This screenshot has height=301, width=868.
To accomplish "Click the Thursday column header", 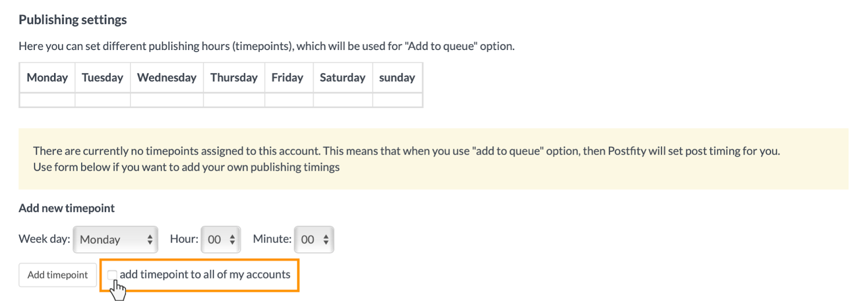I will click(234, 78).
